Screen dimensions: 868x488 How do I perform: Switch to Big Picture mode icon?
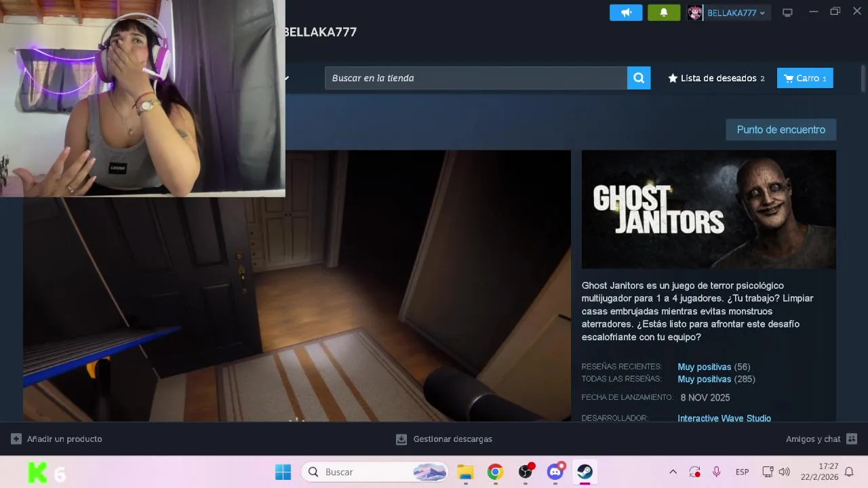[x=787, y=13]
